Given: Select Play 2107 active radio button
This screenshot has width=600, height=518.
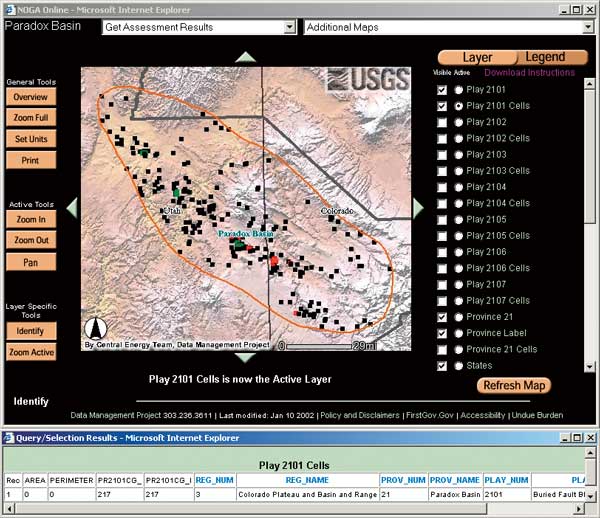Looking at the screenshot, I should click(x=458, y=285).
